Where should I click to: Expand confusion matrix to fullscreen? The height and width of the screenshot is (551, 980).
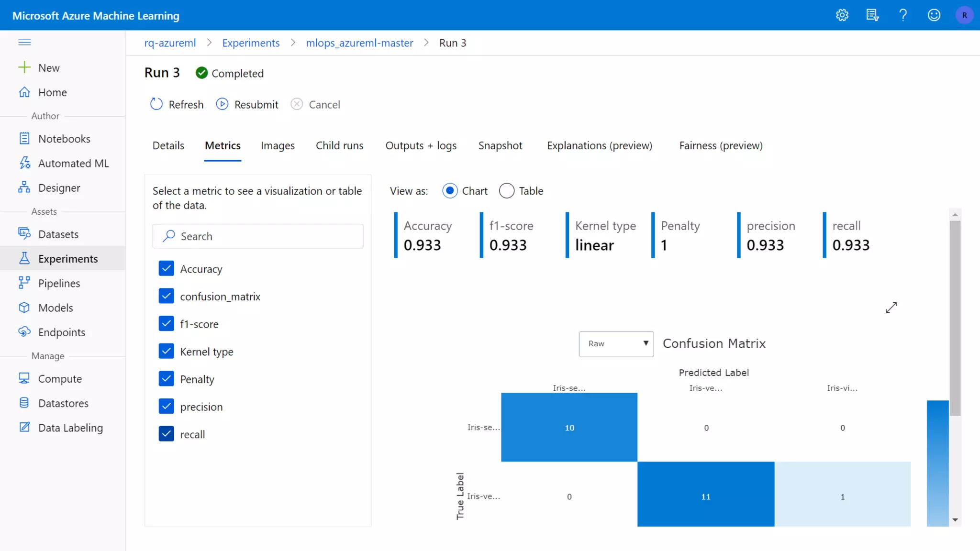[x=891, y=308]
